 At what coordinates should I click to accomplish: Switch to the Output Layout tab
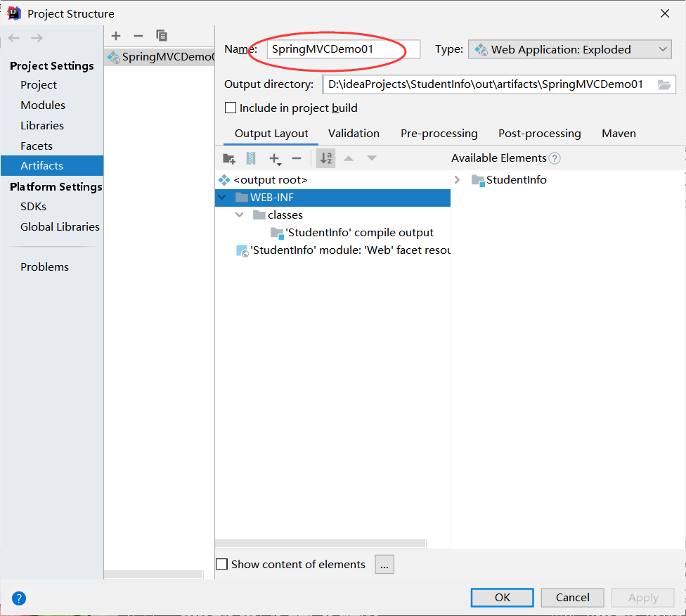[271, 134]
